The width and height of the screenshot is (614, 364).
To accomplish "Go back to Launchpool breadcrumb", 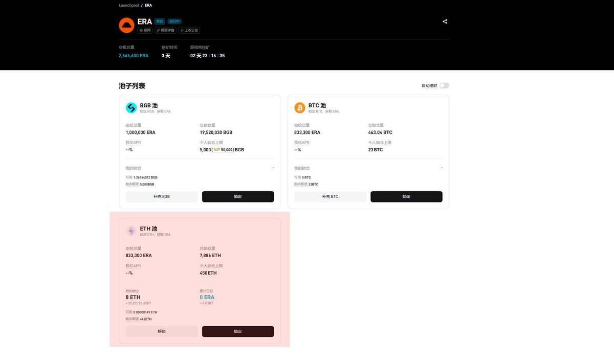I will point(128,5).
